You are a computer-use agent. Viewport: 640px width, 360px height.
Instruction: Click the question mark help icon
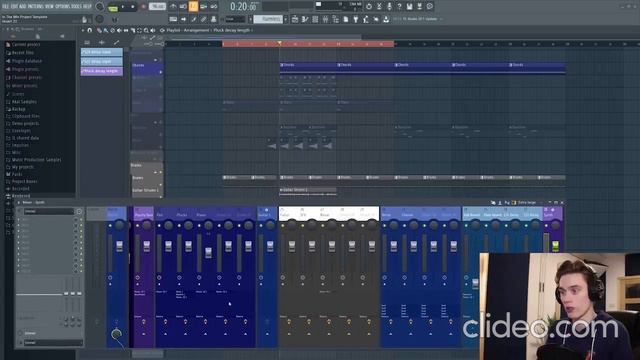[399, 7]
